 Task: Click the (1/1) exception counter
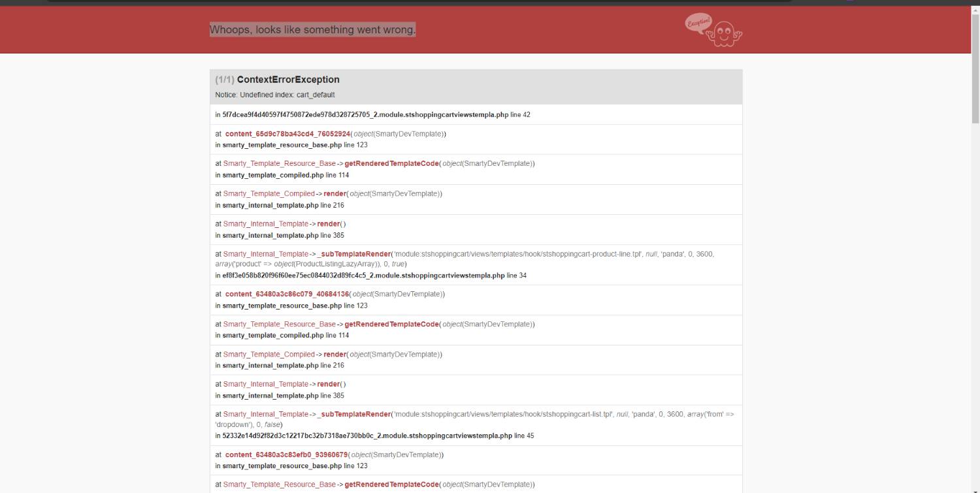pyautogui.click(x=225, y=80)
